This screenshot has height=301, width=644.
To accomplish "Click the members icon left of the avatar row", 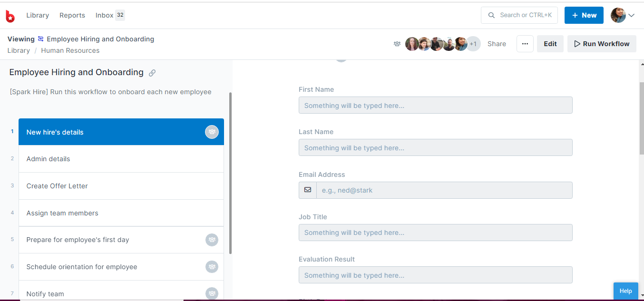I will point(397,43).
